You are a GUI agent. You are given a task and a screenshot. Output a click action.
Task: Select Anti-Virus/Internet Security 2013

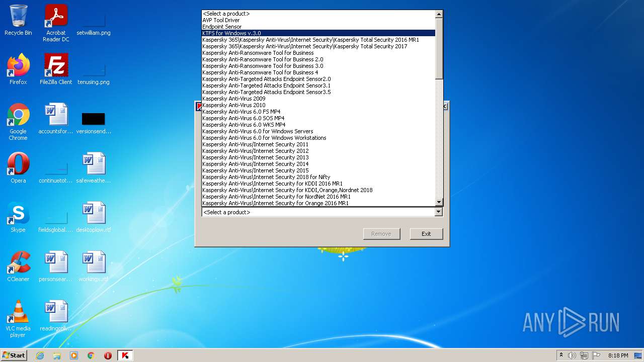(318, 157)
